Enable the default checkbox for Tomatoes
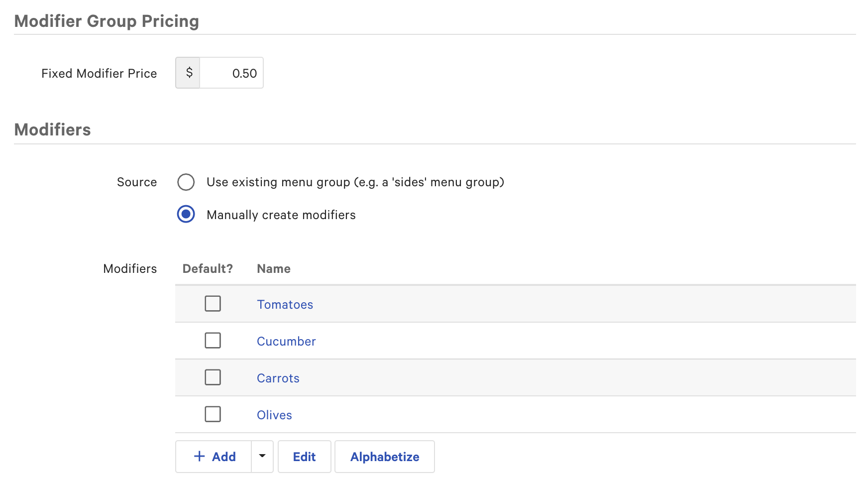868x483 pixels. tap(213, 304)
